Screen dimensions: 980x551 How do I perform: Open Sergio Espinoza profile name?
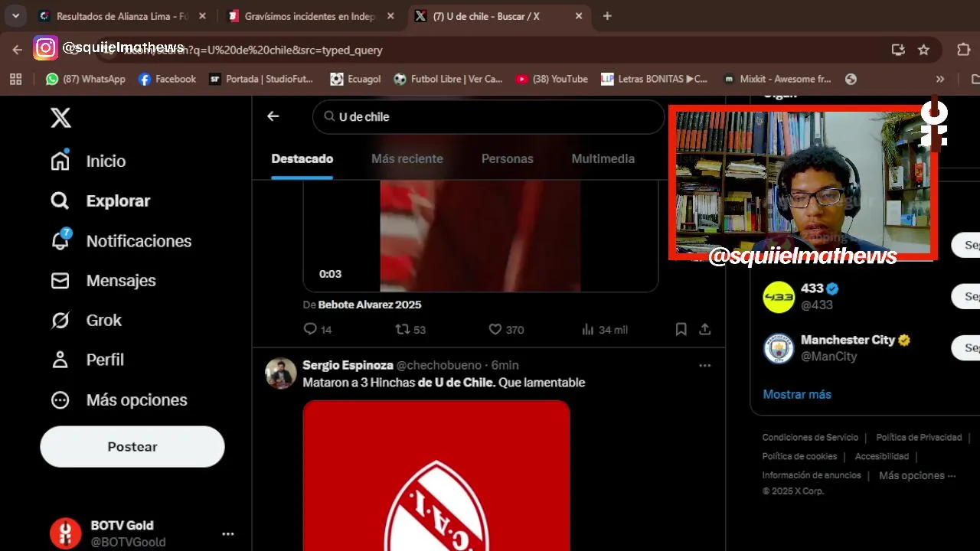(348, 365)
